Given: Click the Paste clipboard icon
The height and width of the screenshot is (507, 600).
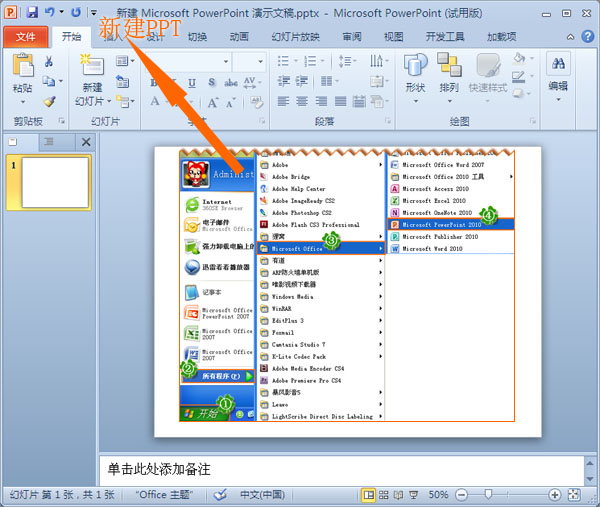Looking at the screenshot, I should [23, 64].
